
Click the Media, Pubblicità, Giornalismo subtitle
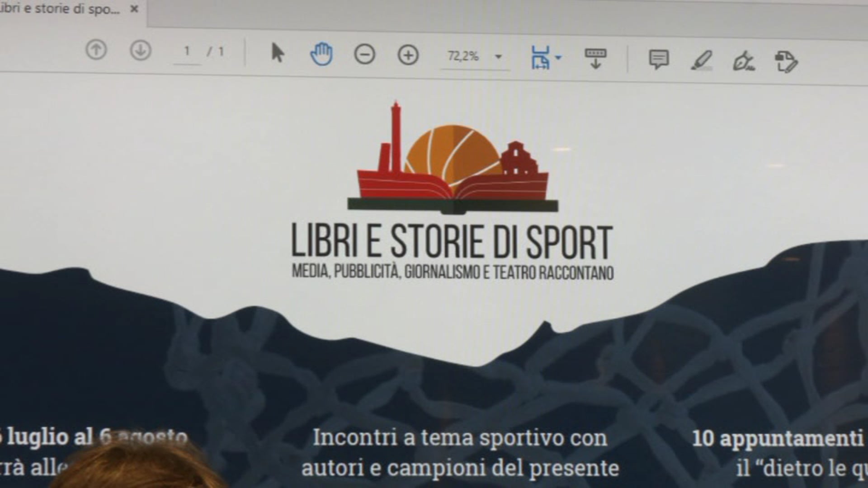pyautogui.click(x=453, y=272)
